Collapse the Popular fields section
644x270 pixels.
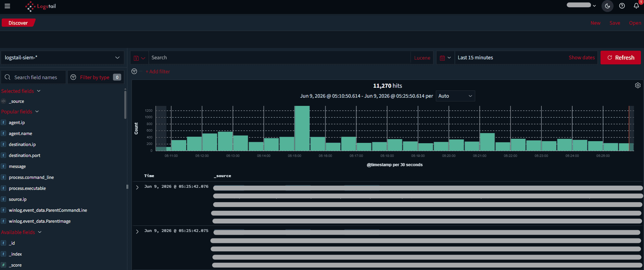click(20, 112)
